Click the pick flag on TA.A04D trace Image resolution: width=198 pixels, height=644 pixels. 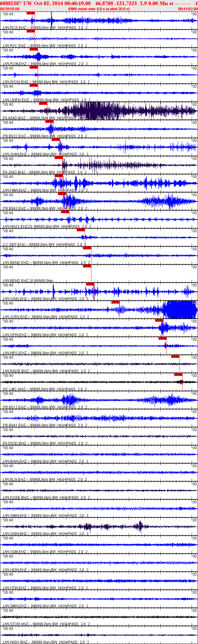[x=43, y=103]
